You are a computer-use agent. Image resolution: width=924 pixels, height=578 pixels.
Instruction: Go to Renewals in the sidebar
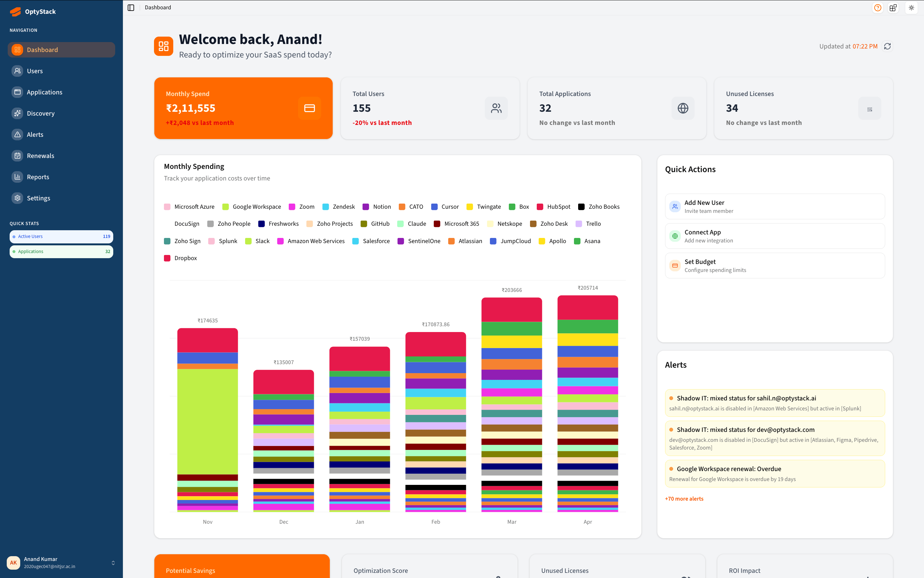pos(61,156)
